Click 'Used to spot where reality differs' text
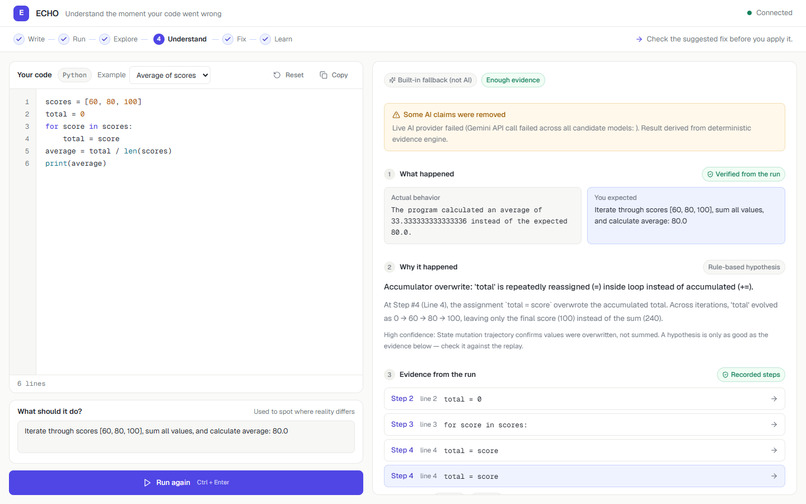Viewport: 806px width, 504px height. [304, 411]
